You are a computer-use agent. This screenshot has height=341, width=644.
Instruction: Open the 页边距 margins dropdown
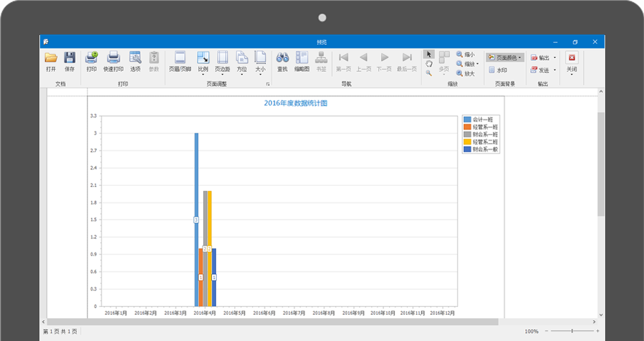click(223, 63)
